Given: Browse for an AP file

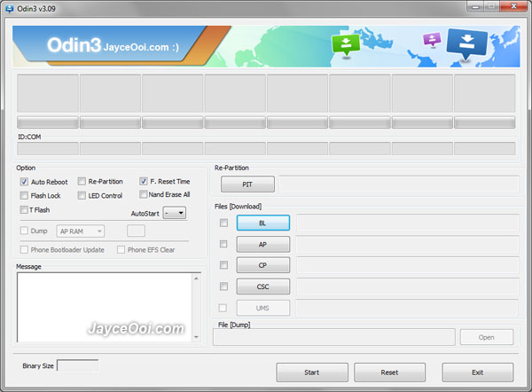Looking at the screenshot, I should [263, 245].
